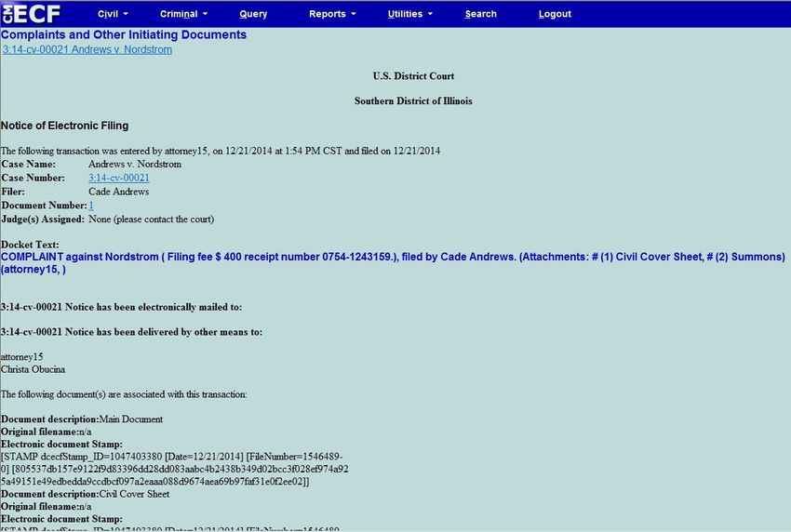Click the CM/ECF logo
Viewport: 791px width, 532px height.
tap(32, 14)
